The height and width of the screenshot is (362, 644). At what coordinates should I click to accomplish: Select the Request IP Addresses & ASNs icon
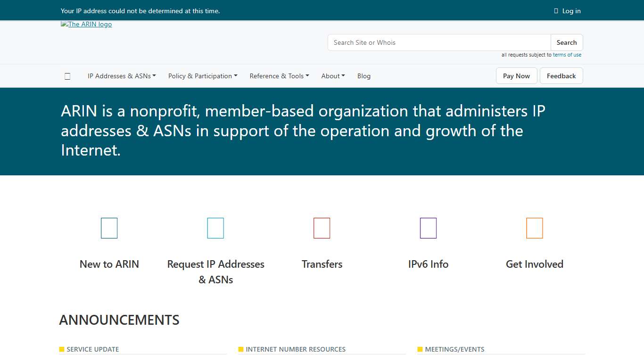tap(215, 228)
